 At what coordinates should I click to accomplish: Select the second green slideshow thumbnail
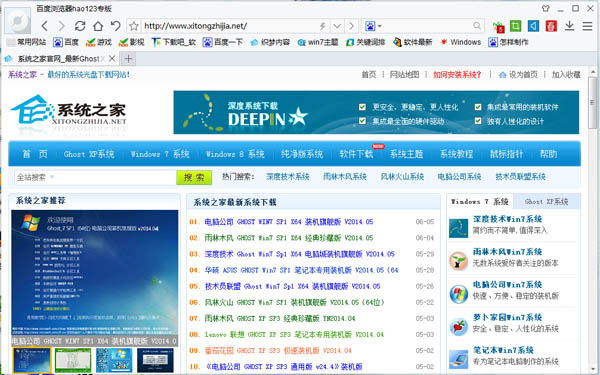73,360
